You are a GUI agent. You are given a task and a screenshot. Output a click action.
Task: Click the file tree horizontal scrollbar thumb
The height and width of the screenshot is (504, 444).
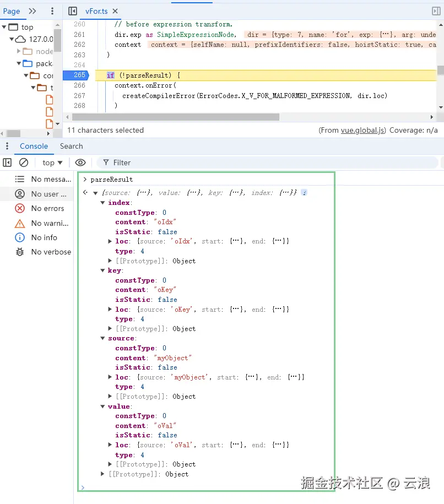point(13,133)
